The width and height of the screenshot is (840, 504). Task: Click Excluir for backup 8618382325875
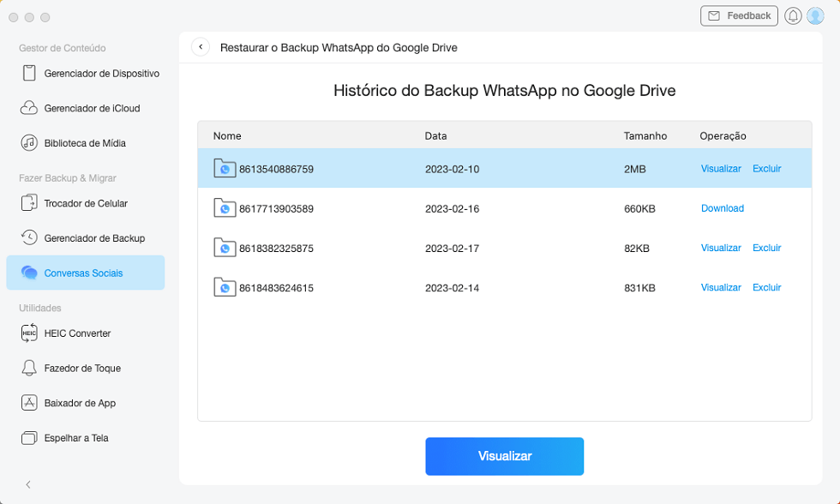coord(766,248)
